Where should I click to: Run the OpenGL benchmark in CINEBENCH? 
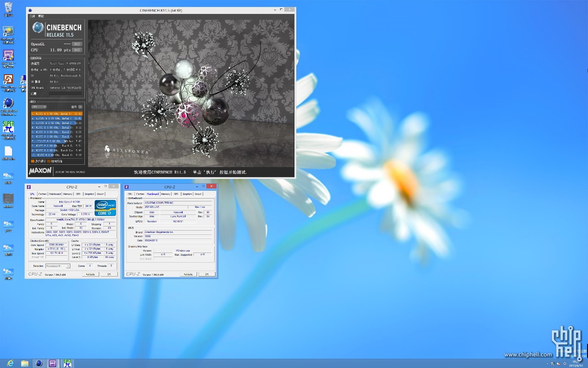(77, 44)
